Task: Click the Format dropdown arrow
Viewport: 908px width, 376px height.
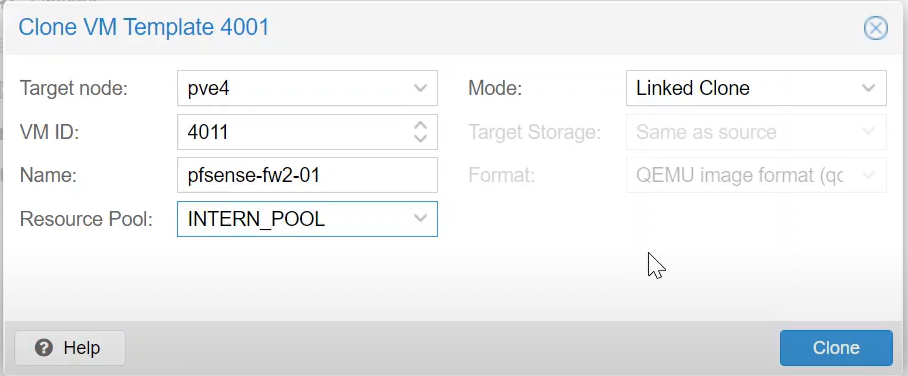Action: 869,175
